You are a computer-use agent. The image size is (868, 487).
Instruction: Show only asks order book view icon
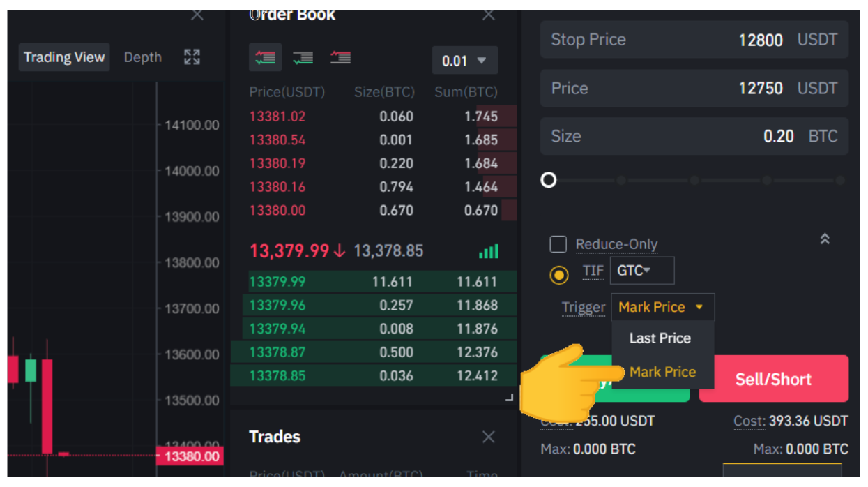coord(340,58)
